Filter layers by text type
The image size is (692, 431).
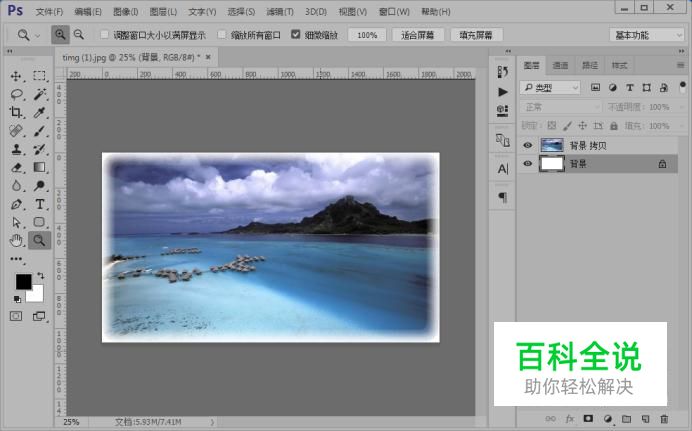pyautogui.click(x=630, y=87)
